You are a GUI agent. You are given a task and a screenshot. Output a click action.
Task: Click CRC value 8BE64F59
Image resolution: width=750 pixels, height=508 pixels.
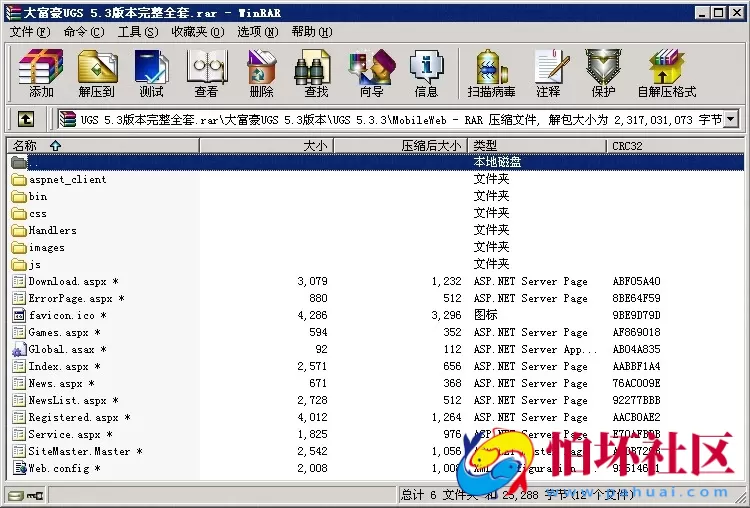coord(636,298)
